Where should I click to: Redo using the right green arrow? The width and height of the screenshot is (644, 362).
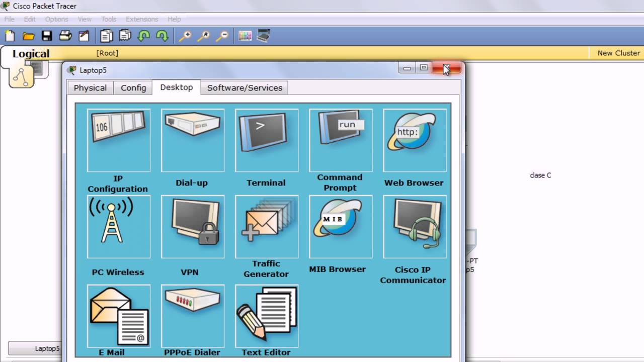point(162,36)
